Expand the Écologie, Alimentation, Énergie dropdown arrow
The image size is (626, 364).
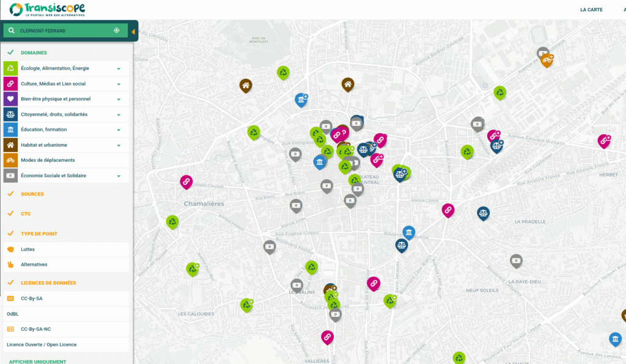click(119, 68)
